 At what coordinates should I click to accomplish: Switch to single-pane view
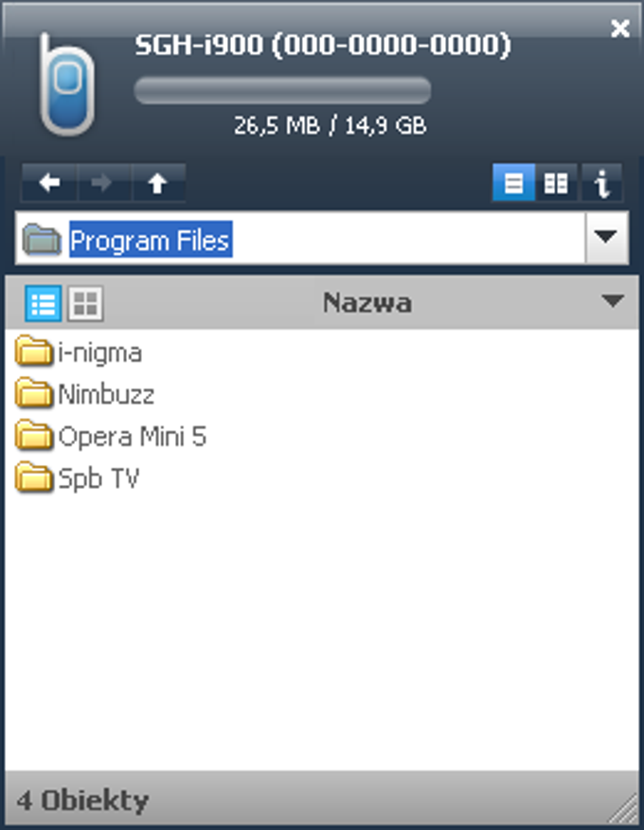click(x=513, y=183)
